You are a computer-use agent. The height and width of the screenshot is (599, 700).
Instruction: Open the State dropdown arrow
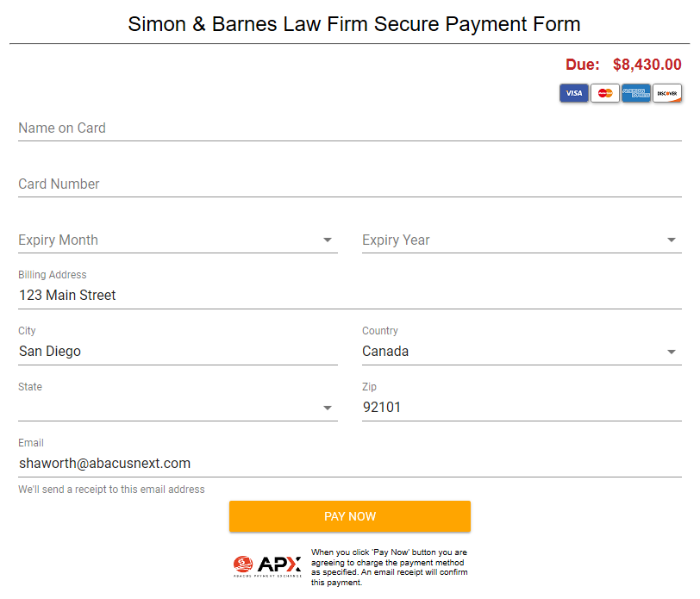328,408
